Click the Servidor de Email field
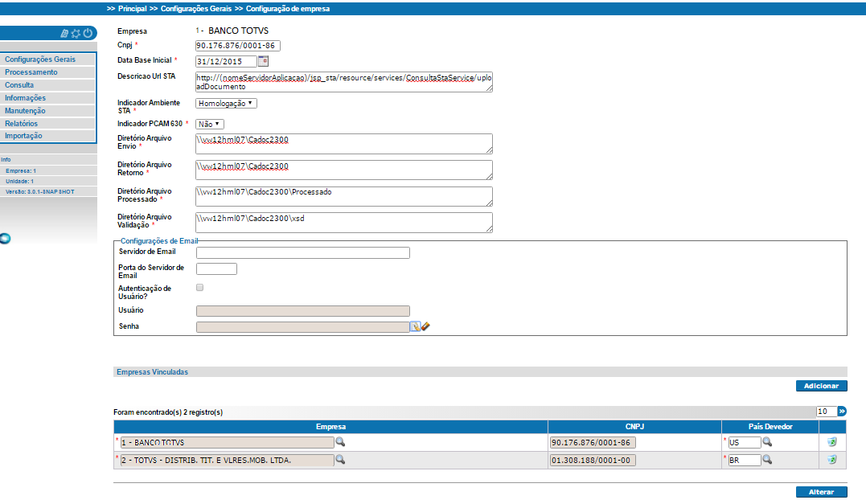This screenshot has height=504, width=866. (x=303, y=253)
